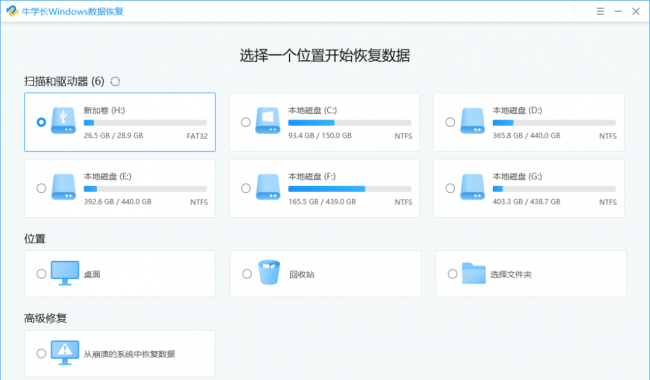Select the 本地磁盘 (E:) radio button

pyautogui.click(x=41, y=188)
